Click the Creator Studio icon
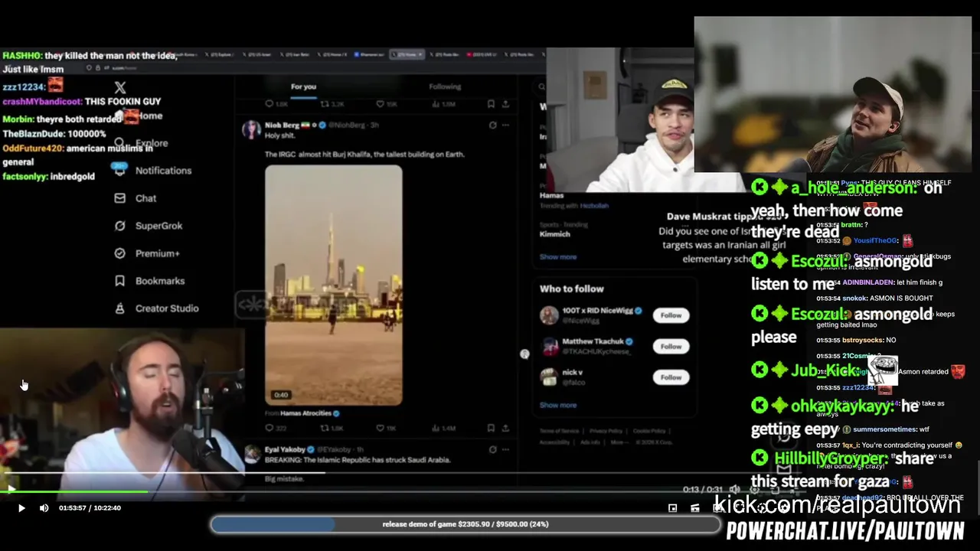980x551 pixels. point(119,308)
